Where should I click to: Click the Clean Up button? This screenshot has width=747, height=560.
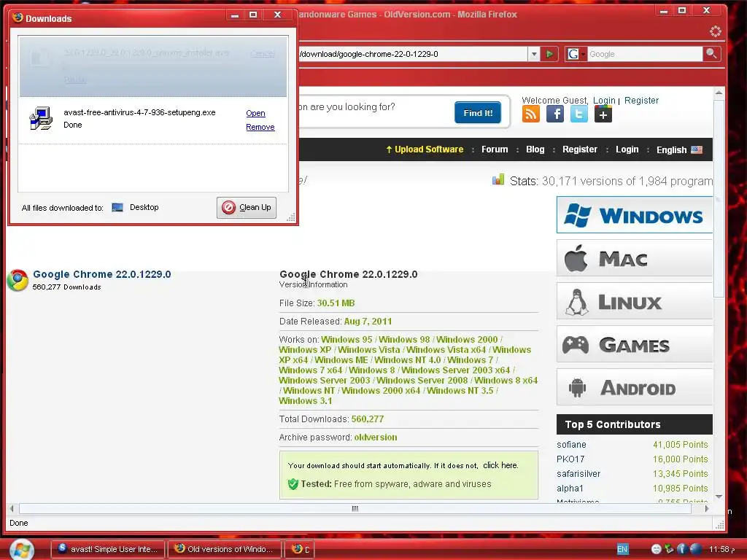pyautogui.click(x=247, y=208)
